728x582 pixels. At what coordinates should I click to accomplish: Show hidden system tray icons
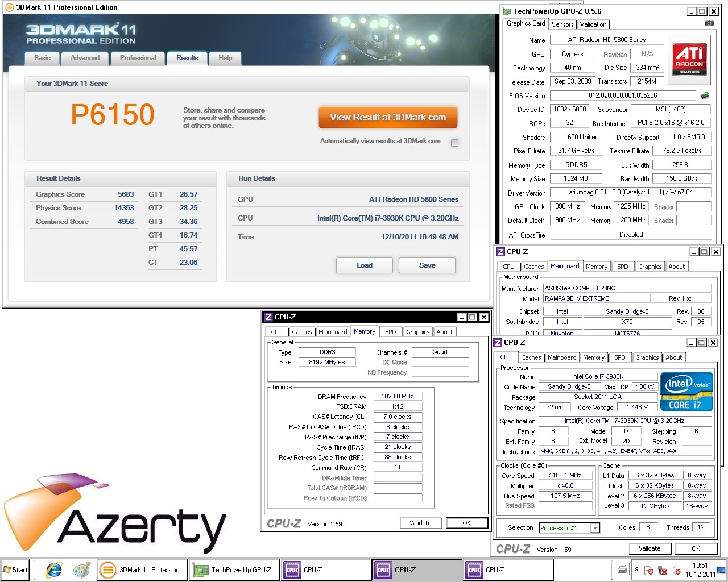tap(636, 569)
